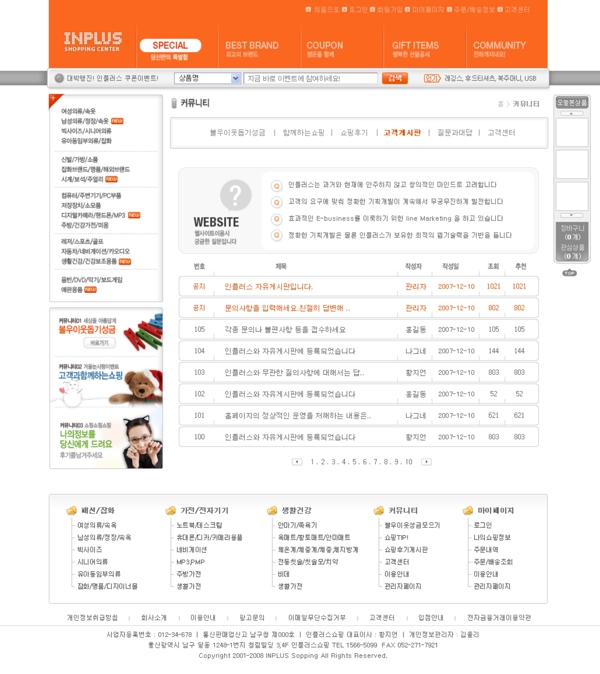
Task: Click the orange 검색 search button
Action: tap(395, 78)
